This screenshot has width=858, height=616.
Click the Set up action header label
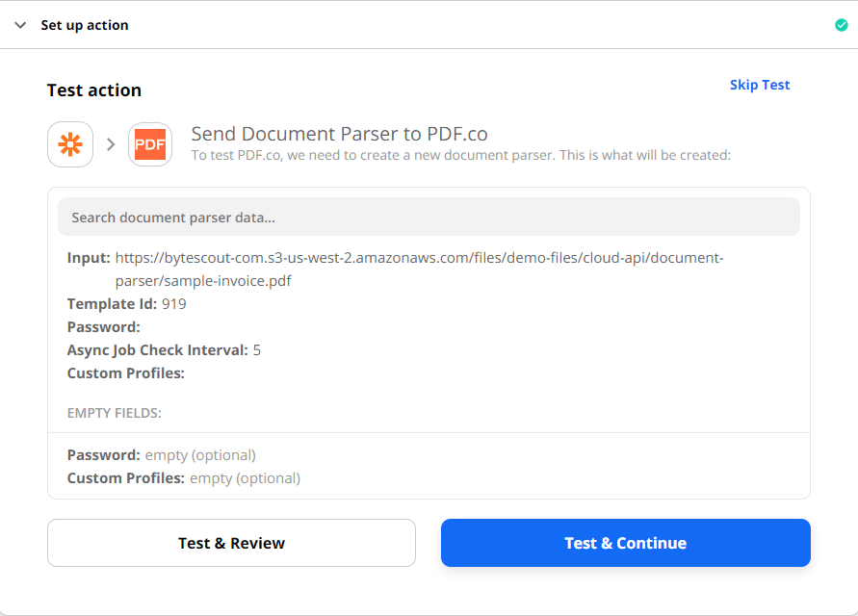tap(84, 25)
